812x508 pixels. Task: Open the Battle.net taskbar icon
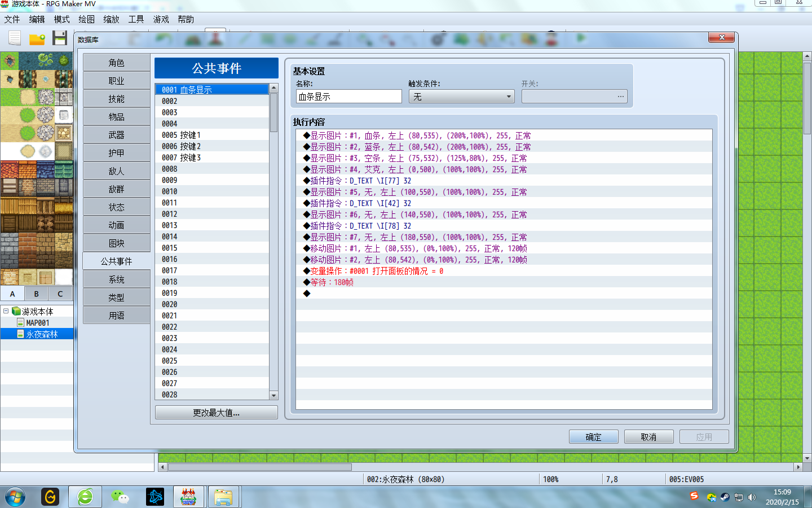pyautogui.click(x=155, y=497)
